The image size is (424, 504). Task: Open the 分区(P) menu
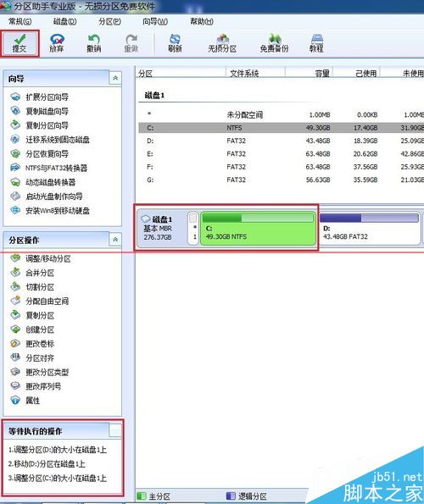point(109,21)
